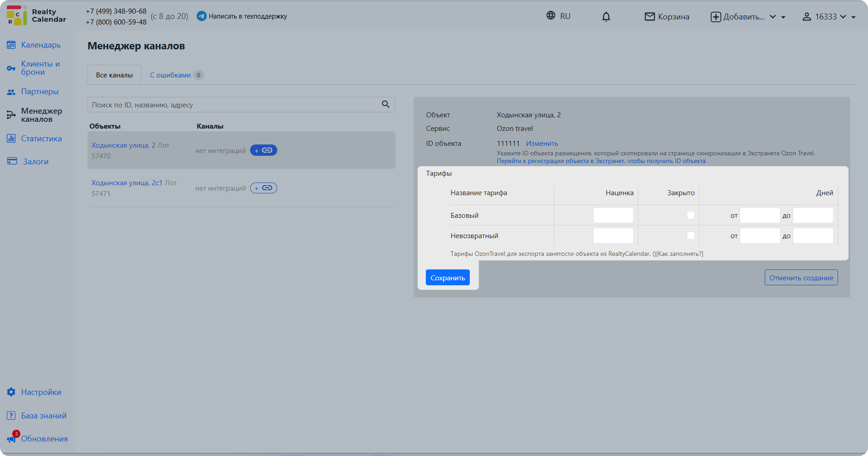Click the Сохранить button
Image resolution: width=868 pixels, height=456 pixels.
pyautogui.click(x=448, y=278)
